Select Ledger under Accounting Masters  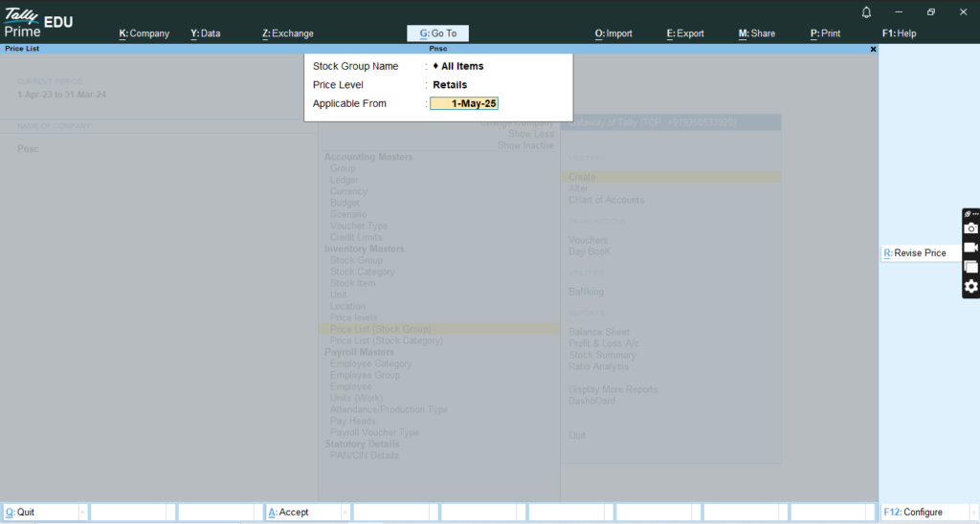[x=344, y=180]
